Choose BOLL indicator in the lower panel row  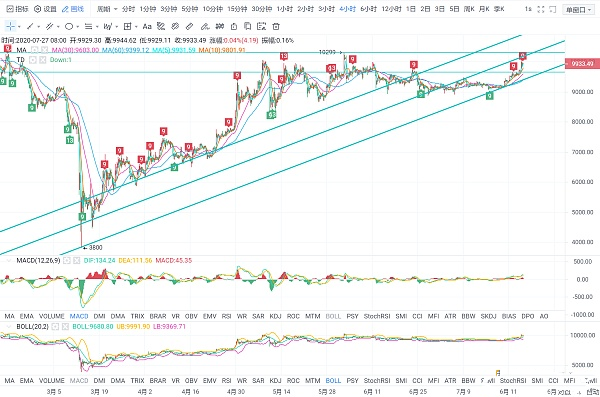coord(333,381)
